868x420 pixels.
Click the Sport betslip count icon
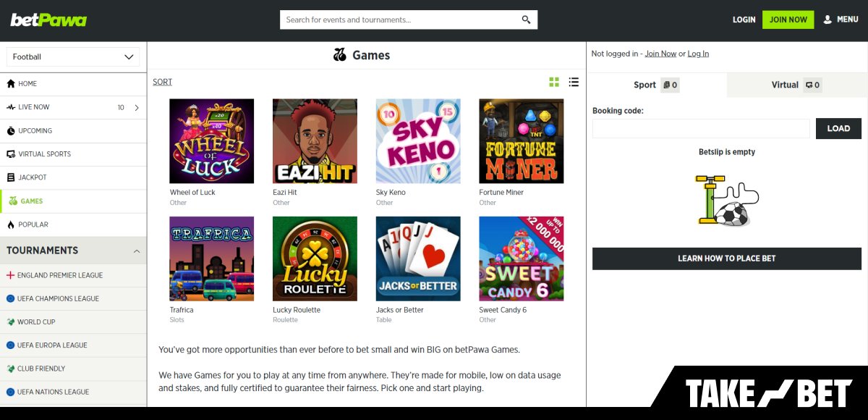(670, 85)
